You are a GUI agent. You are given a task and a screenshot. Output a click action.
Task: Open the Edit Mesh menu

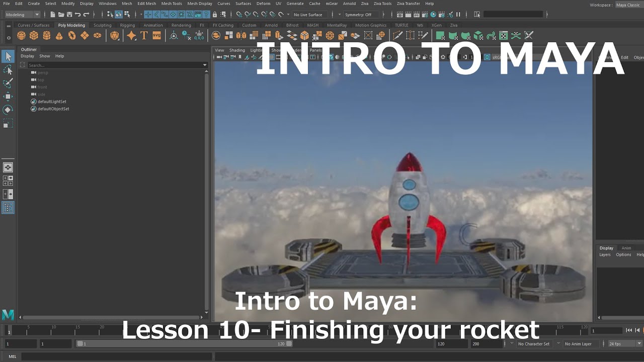[x=147, y=4]
